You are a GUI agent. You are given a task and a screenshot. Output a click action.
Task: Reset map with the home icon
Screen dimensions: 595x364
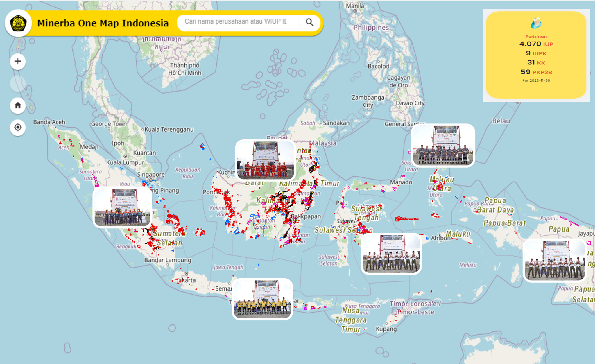18,105
